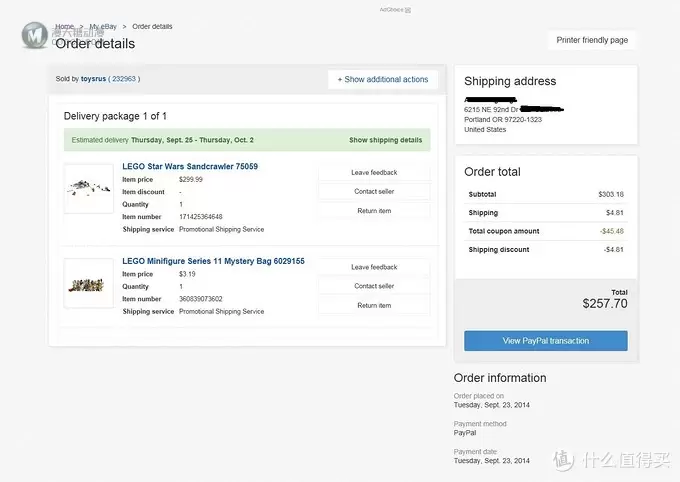680x482 pixels.
Task: Leave feedback for Sandcrawler item
Action: click(374, 172)
